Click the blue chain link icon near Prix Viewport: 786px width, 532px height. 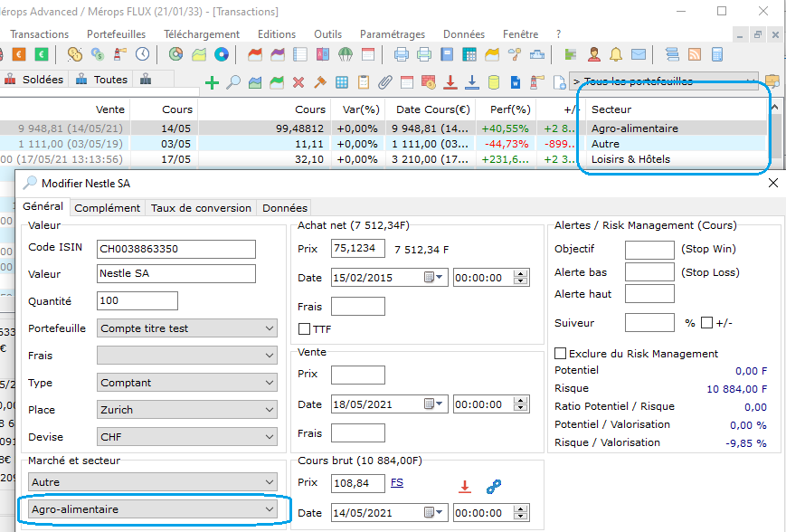point(494,487)
